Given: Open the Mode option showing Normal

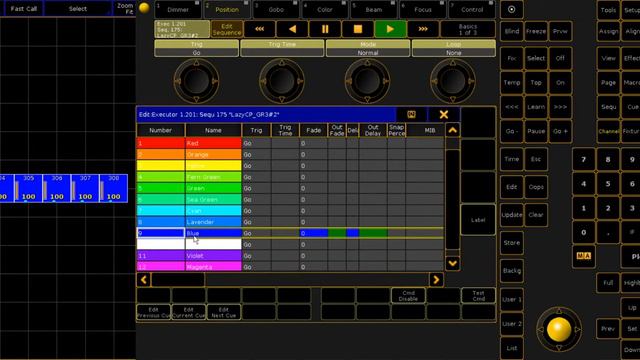Looking at the screenshot, I should (x=368, y=48).
